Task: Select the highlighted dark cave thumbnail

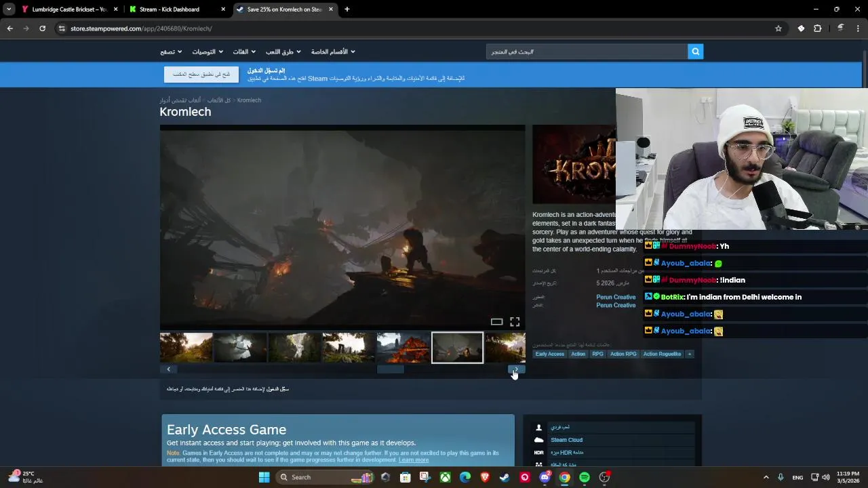Action: pos(458,347)
